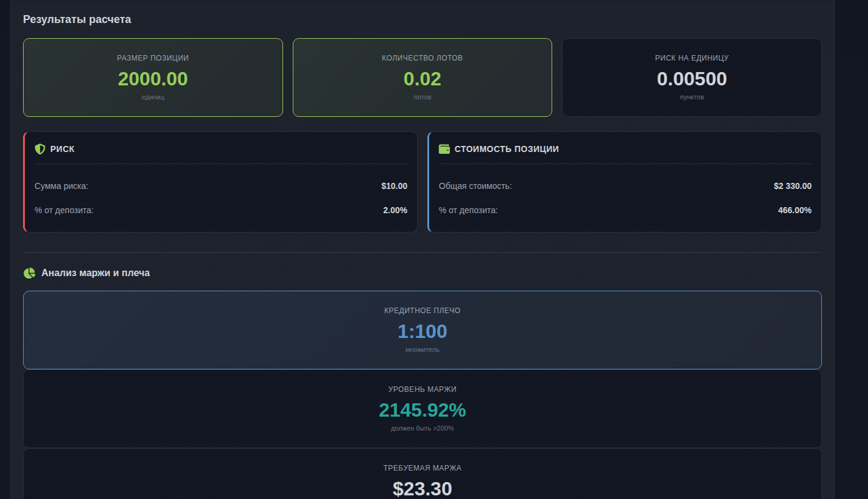Click the Требуемая маржа amount $23.30
The height and width of the screenshot is (499, 868).
(x=422, y=489)
